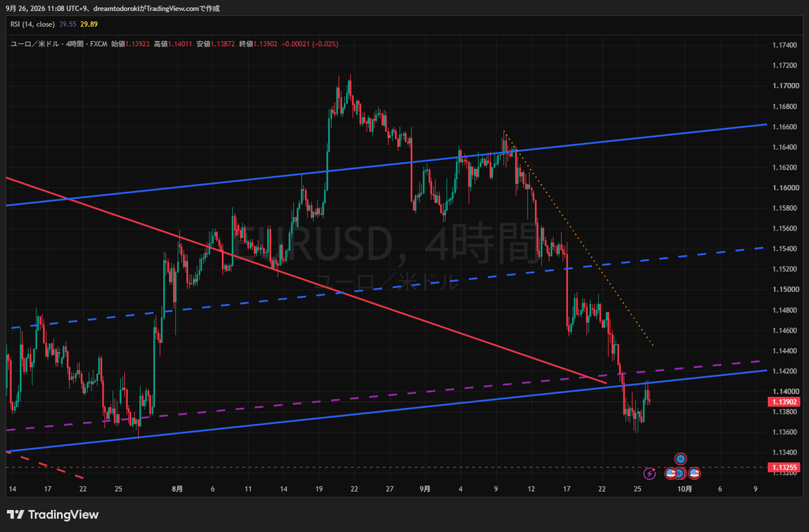Click the 1.17000 level on price scale

tap(785, 86)
